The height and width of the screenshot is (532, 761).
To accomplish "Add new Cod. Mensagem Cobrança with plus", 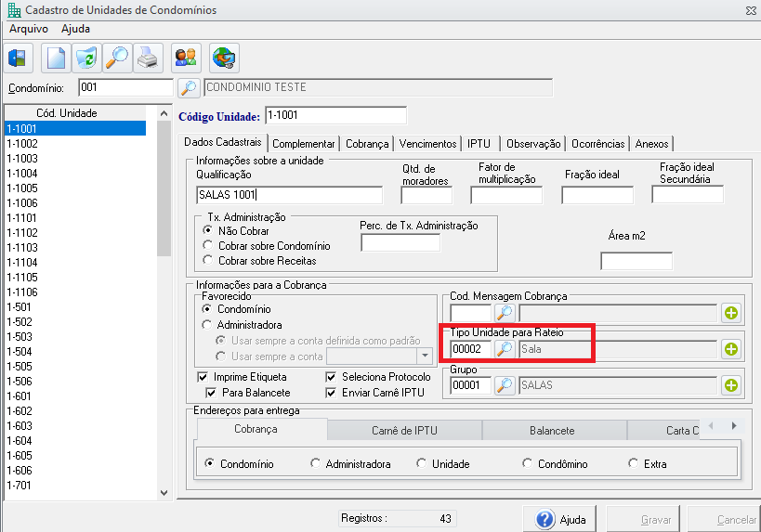I will click(x=731, y=313).
